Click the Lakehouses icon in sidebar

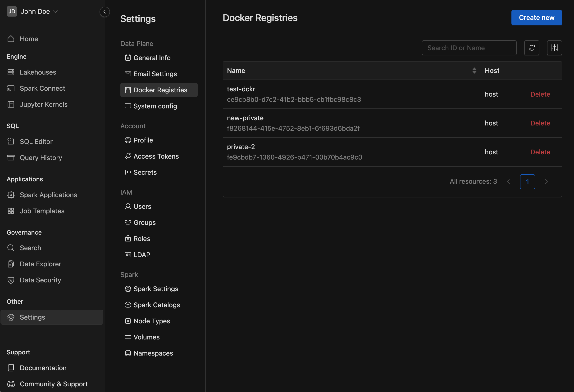10,71
